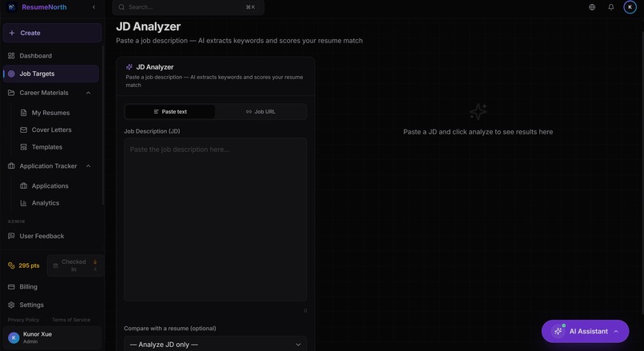Click the Templates layout icon
The height and width of the screenshot is (351, 644).
pyautogui.click(x=23, y=147)
